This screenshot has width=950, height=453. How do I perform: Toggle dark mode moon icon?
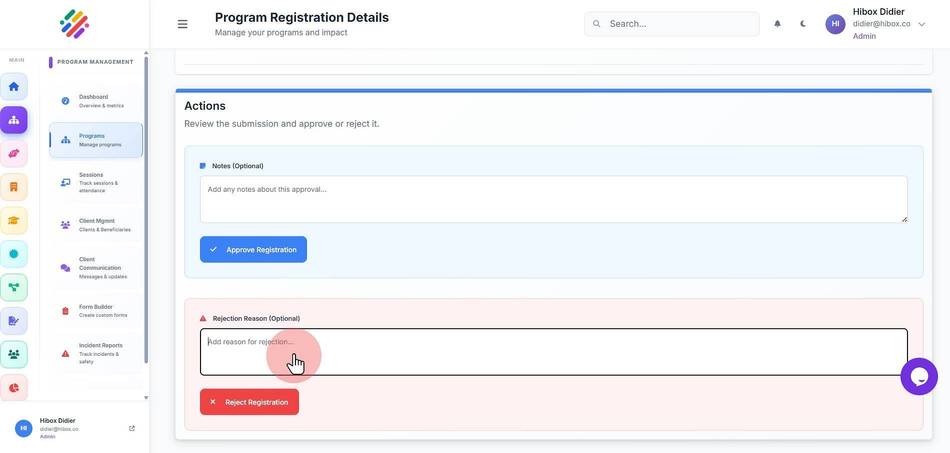point(803,24)
